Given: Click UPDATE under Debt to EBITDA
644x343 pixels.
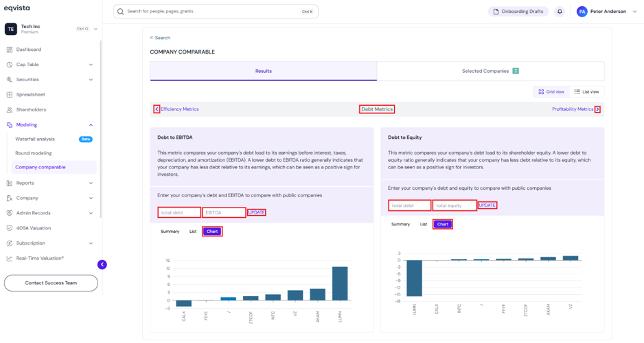Looking at the screenshot, I should pyautogui.click(x=256, y=212).
